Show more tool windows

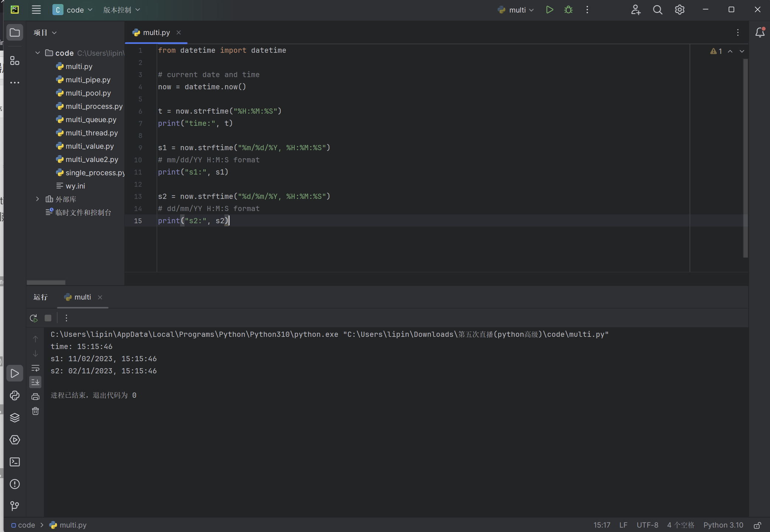pos(15,83)
